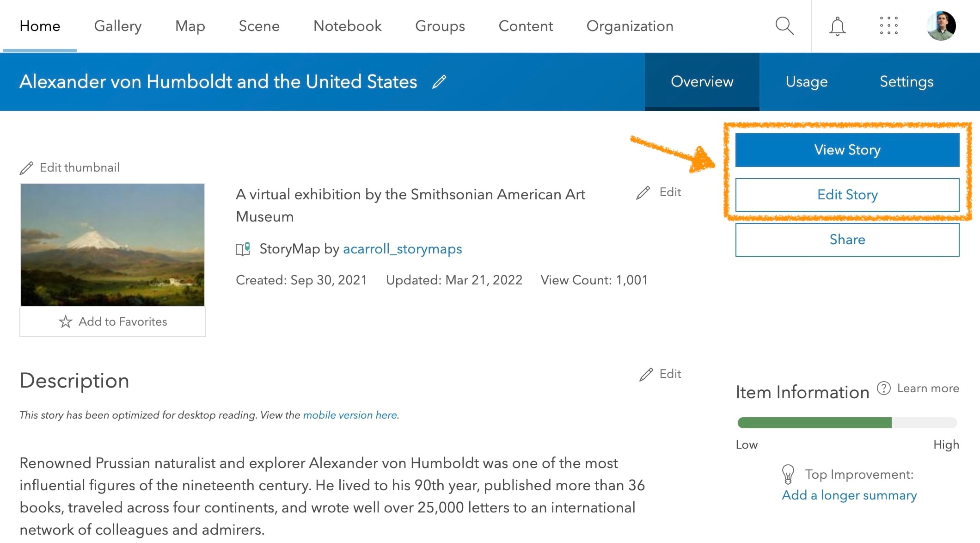Switch to the Usage tab
The width and height of the screenshot is (980, 543).
click(806, 81)
